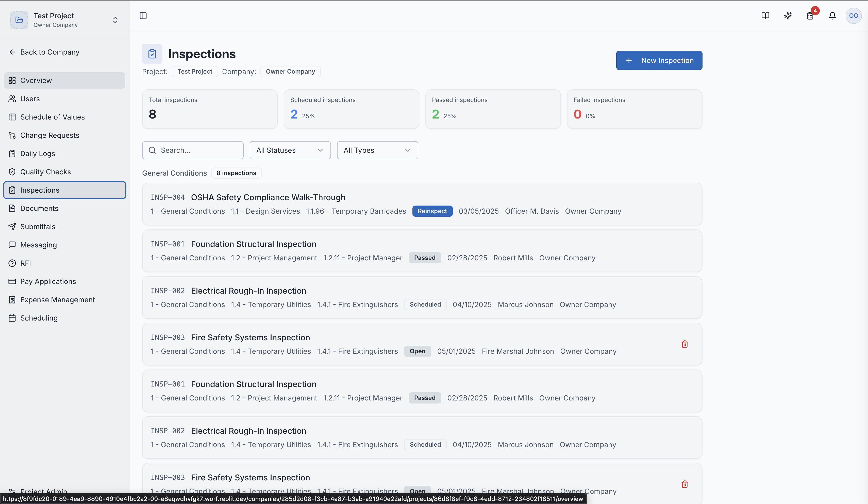Click the Test Project badge
This screenshot has height=504, width=868.
(195, 71)
